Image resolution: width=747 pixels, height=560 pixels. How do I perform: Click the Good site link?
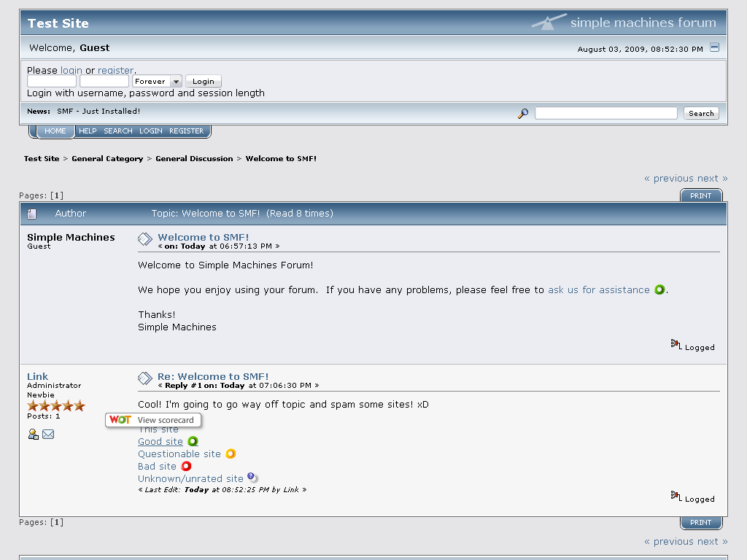point(160,441)
